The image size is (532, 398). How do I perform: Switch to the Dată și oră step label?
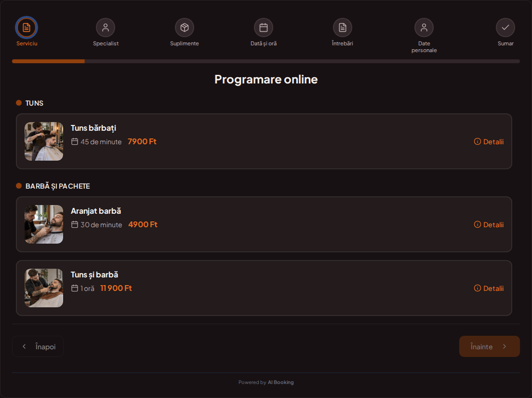point(264,43)
